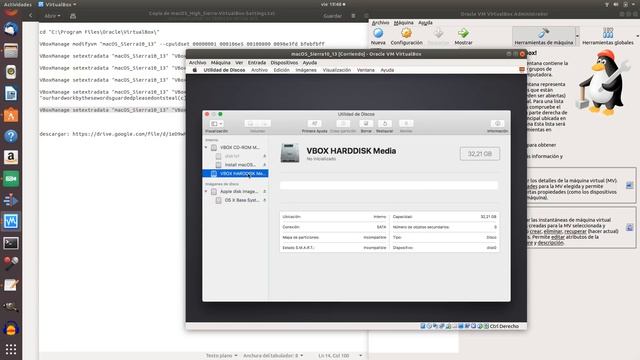The image size is (640, 360).
Task: Open text editor hamburger menu
Action: click(x=353, y=16)
